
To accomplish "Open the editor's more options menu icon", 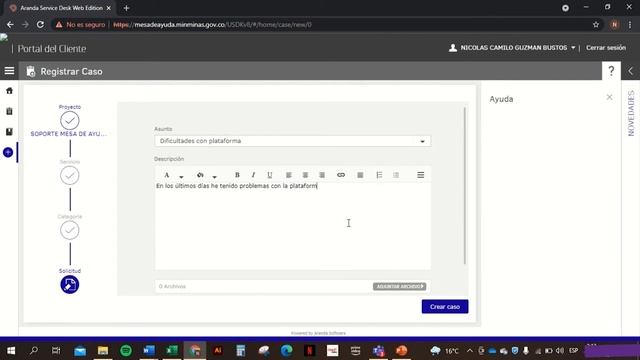I will pyautogui.click(x=420, y=175).
